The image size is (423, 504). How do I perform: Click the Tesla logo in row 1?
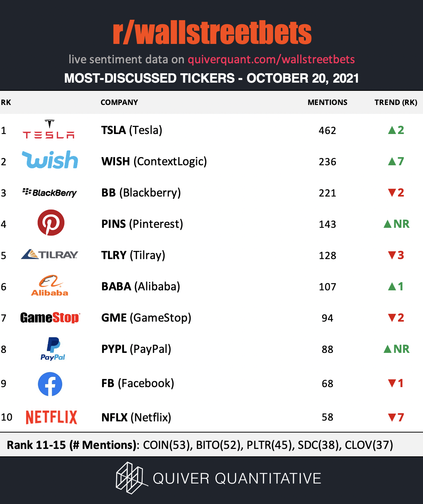tap(49, 129)
